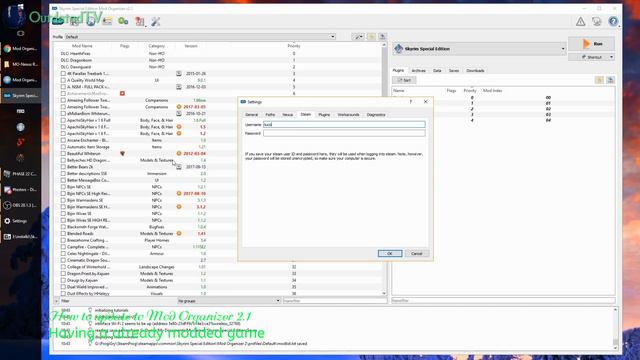Click the Steam Password input field

tap(344, 133)
